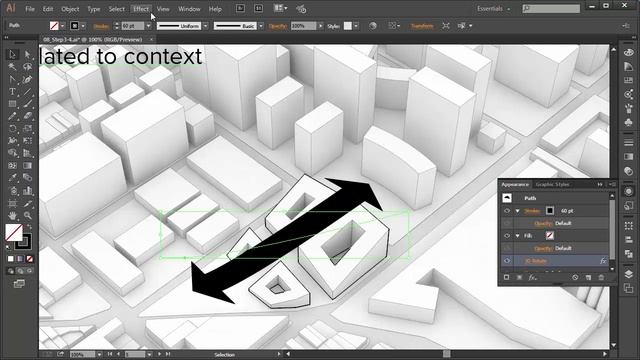Toggle visibility of 3D Rotate effect
Image resolution: width=640 pixels, height=360 pixels.
(x=507, y=261)
